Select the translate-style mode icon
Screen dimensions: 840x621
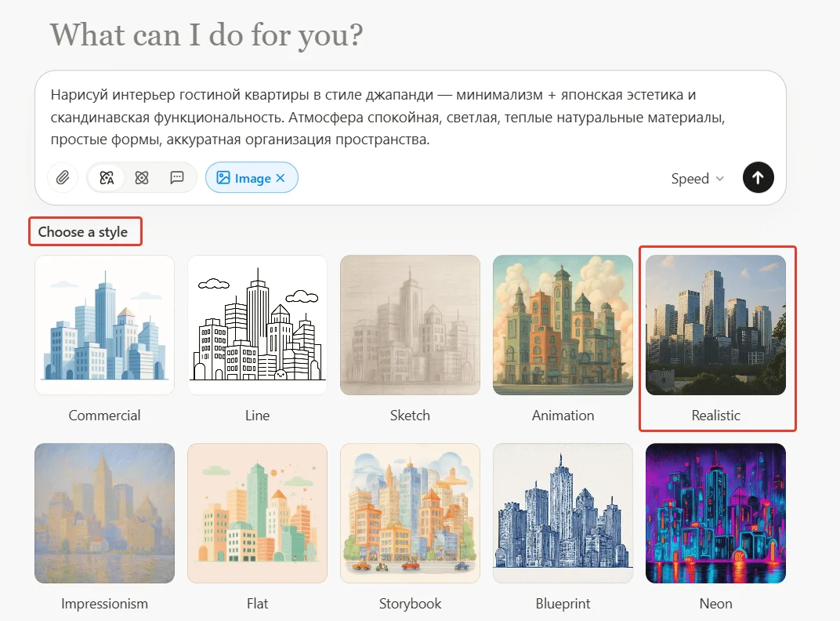tap(107, 178)
